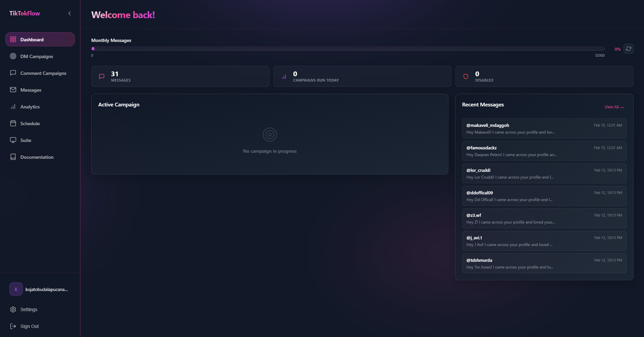Refresh the monthly messages usage
This screenshot has width=644, height=337.
pos(628,49)
